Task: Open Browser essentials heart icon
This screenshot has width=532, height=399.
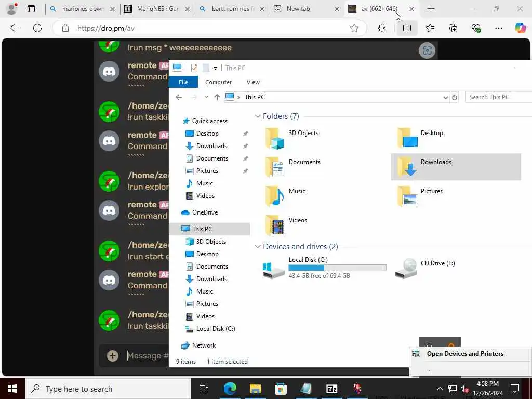Action: (476, 28)
